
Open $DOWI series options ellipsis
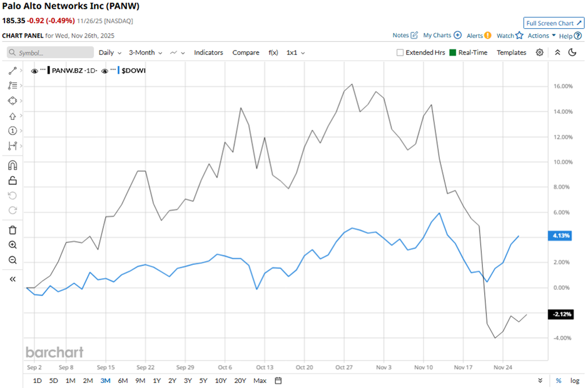113,69
